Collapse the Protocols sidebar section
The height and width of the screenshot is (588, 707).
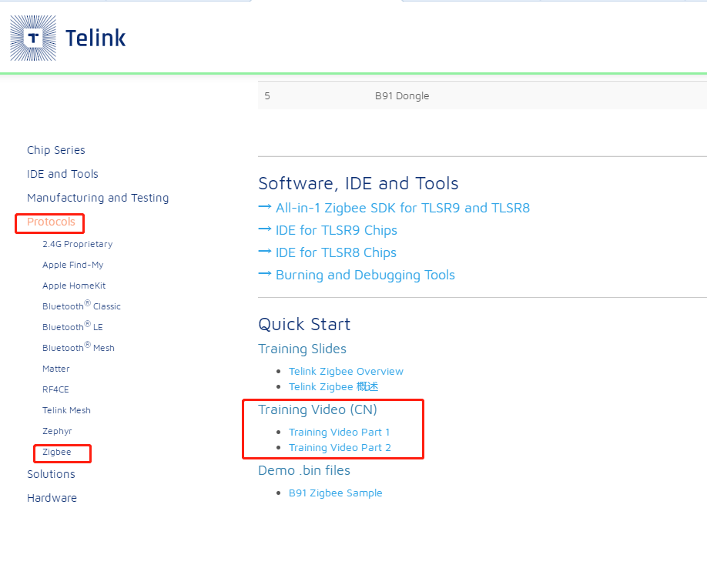point(51,222)
